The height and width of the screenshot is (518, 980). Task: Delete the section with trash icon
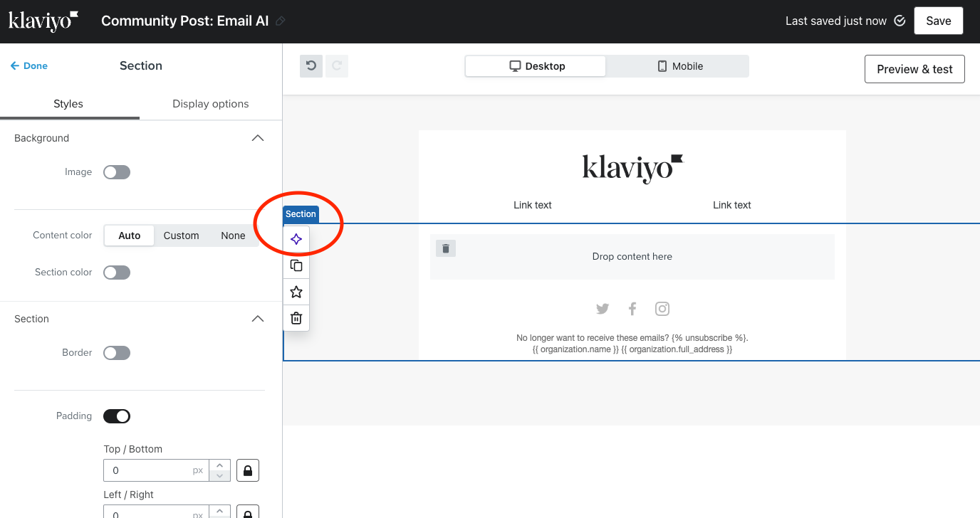(x=296, y=318)
